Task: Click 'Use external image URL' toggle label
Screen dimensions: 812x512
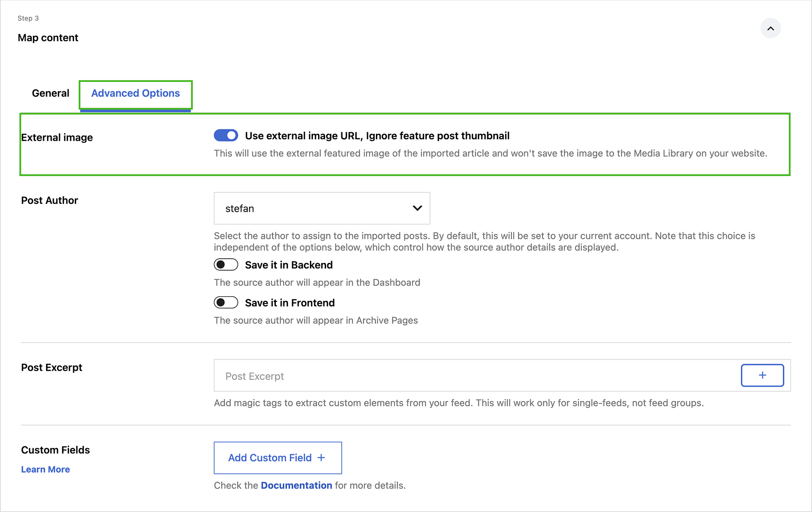Action: (377, 136)
